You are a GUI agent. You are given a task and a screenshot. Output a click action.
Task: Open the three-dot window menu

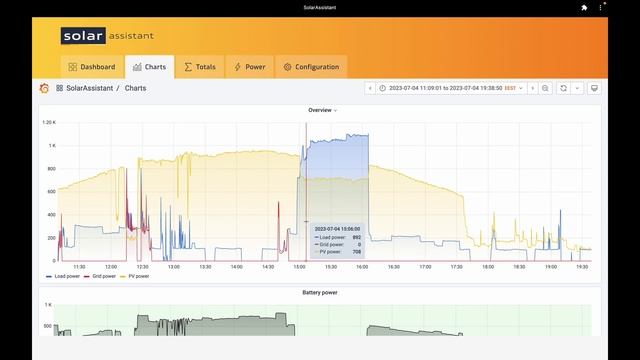tap(600, 7)
